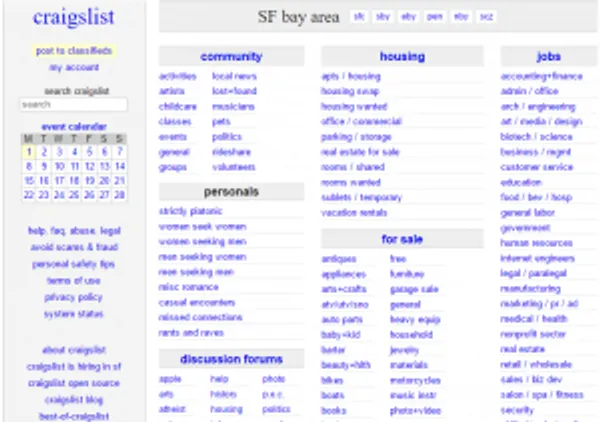Switch to sfc subarea tab
Viewport: 600px width, 422px height.
click(x=359, y=16)
